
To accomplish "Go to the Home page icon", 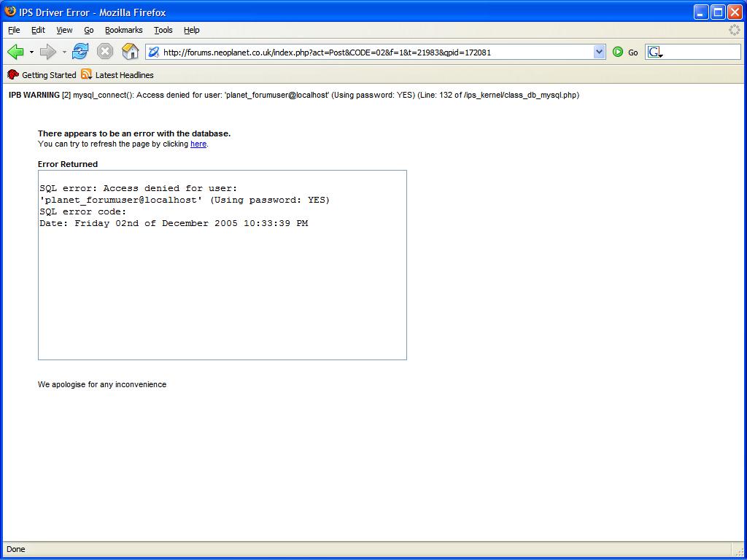I will pos(130,52).
